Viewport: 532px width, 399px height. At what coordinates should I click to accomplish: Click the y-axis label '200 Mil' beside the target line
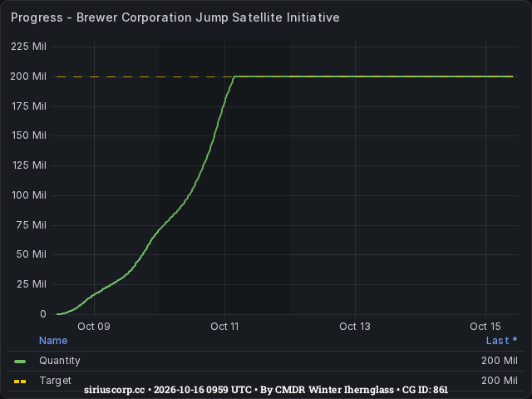tap(28, 76)
